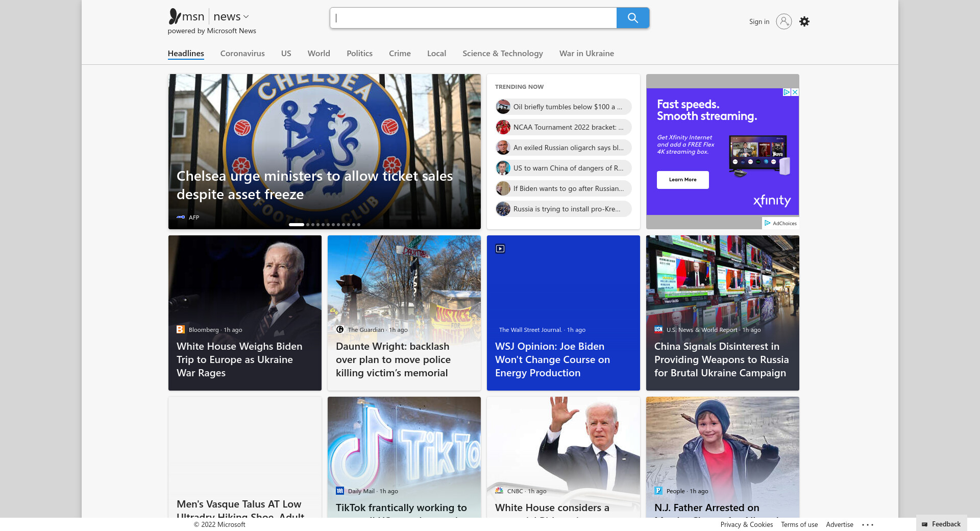The width and height of the screenshot is (980, 531).
Task: Click the blue search magnifier button
Action: [632, 18]
